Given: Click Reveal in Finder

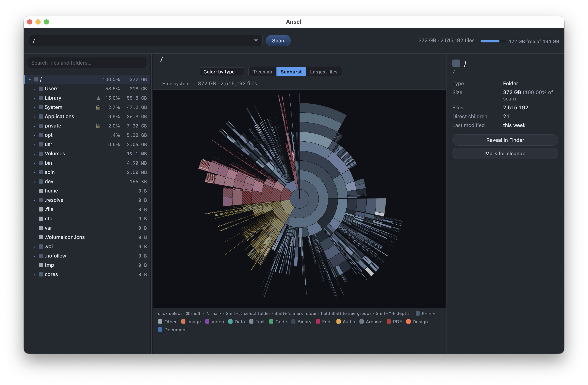Looking at the screenshot, I should (505, 140).
